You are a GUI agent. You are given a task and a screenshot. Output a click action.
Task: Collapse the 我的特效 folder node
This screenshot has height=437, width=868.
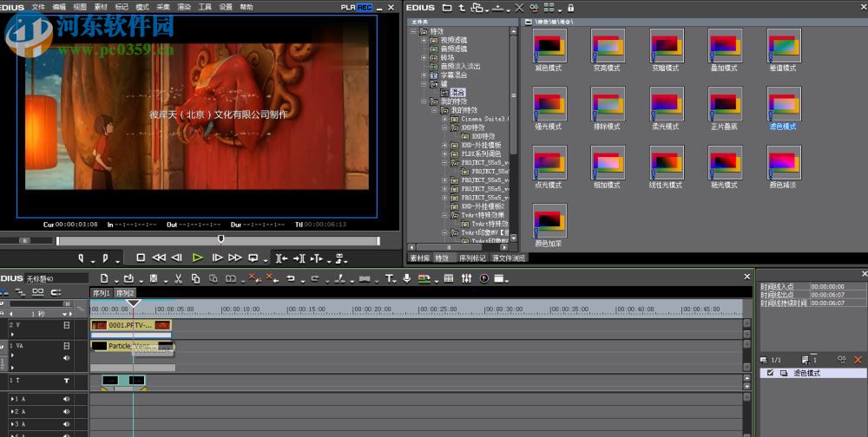424,101
